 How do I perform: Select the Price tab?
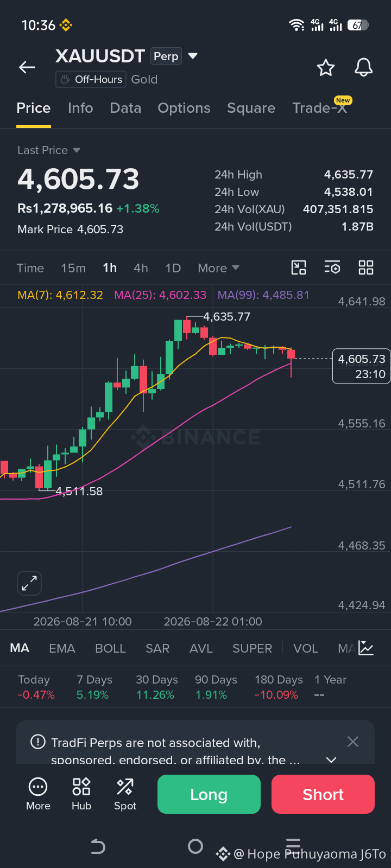coord(34,108)
